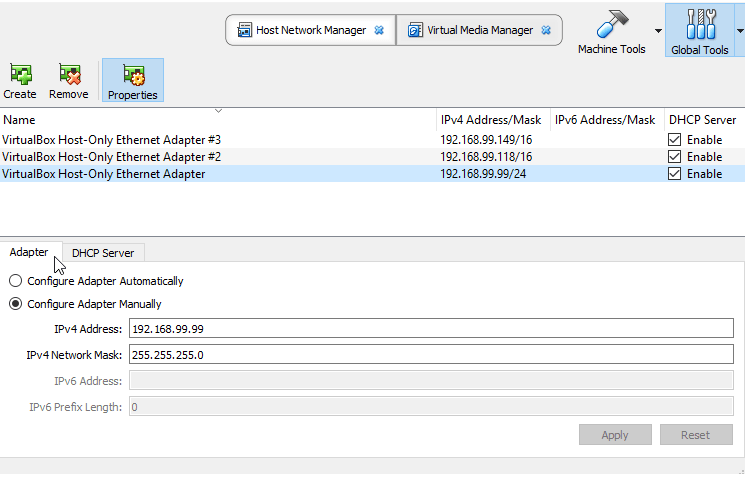The height and width of the screenshot is (478, 745).
Task: Expand the Machine Tools dropdown arrow
Action: click(x=658, y=31)
